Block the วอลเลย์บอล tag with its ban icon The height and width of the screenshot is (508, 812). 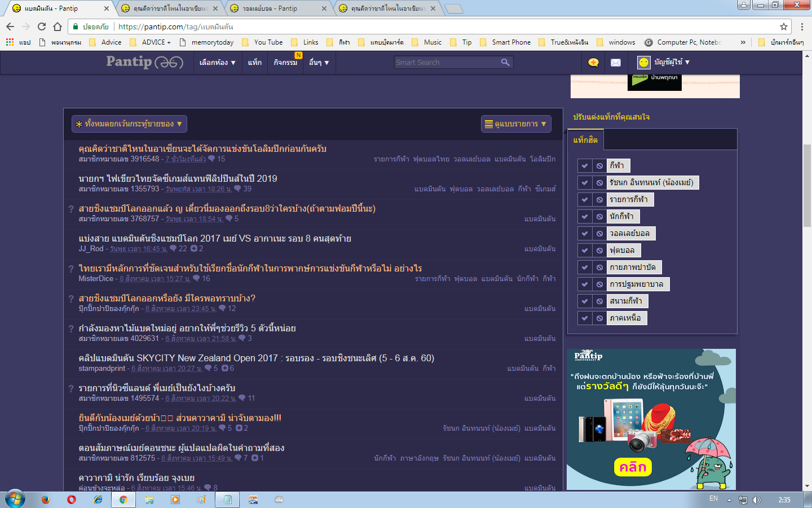click(599, 234)
